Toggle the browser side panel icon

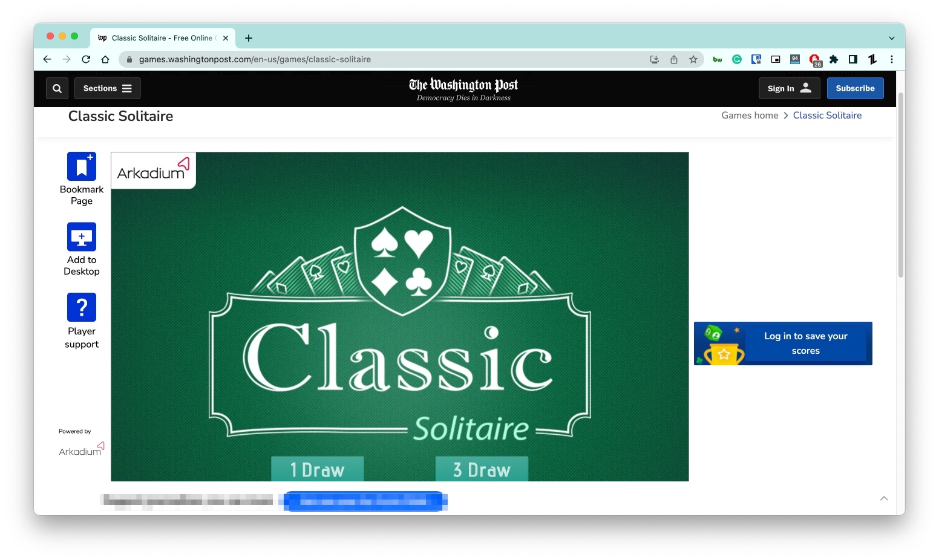pos(853,59)
